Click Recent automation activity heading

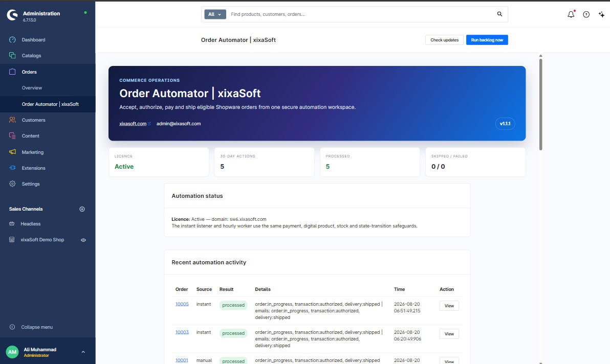click(x=209, y=262)
